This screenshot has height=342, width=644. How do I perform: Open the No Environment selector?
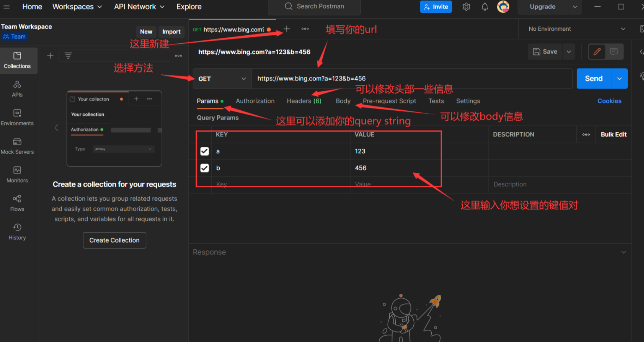(x=577, y=29)
